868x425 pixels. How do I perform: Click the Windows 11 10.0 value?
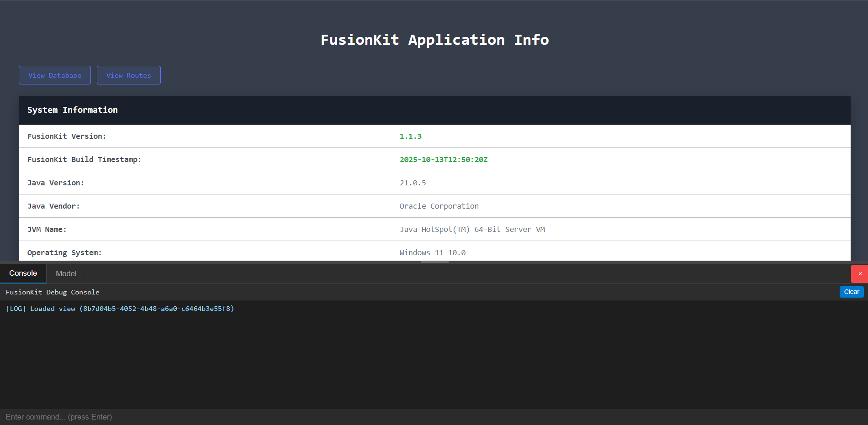pos(433,253)
